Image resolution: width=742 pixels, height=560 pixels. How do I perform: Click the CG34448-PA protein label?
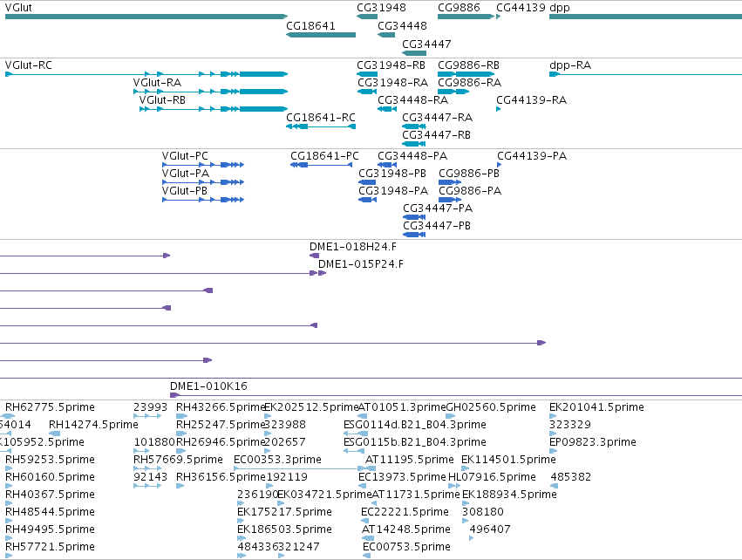[x=412, y=156]
